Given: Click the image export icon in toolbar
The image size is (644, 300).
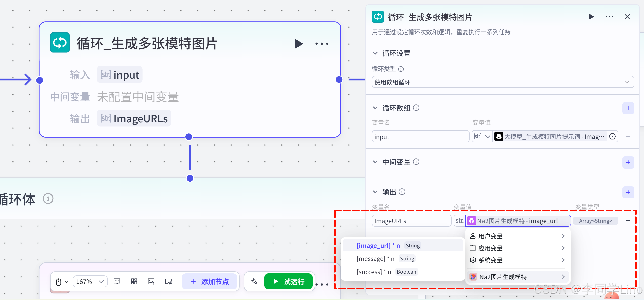Looking at the screenshot, I should (151, 281).
